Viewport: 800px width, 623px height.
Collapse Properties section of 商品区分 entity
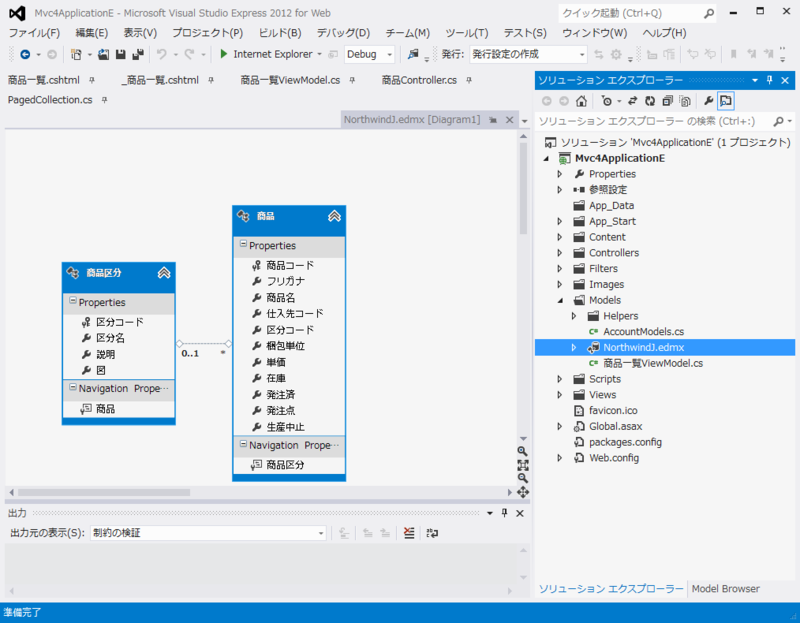(x=73, y=301)
